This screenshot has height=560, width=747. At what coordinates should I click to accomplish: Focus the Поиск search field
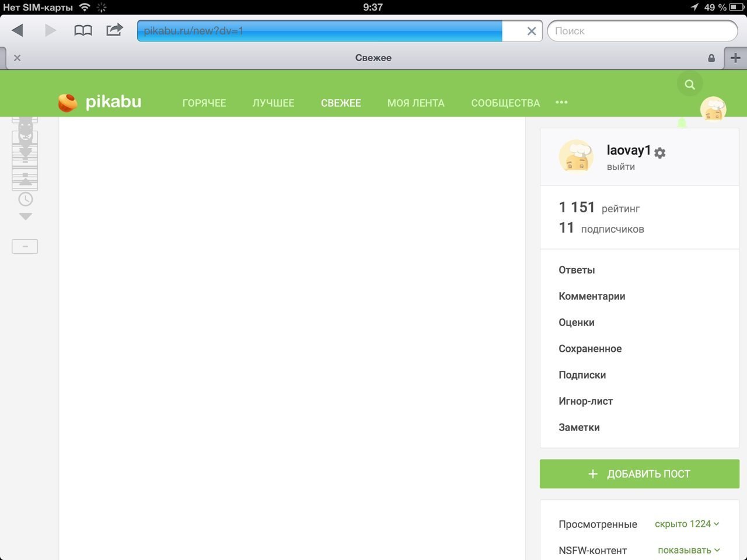[x=643, y=31]
